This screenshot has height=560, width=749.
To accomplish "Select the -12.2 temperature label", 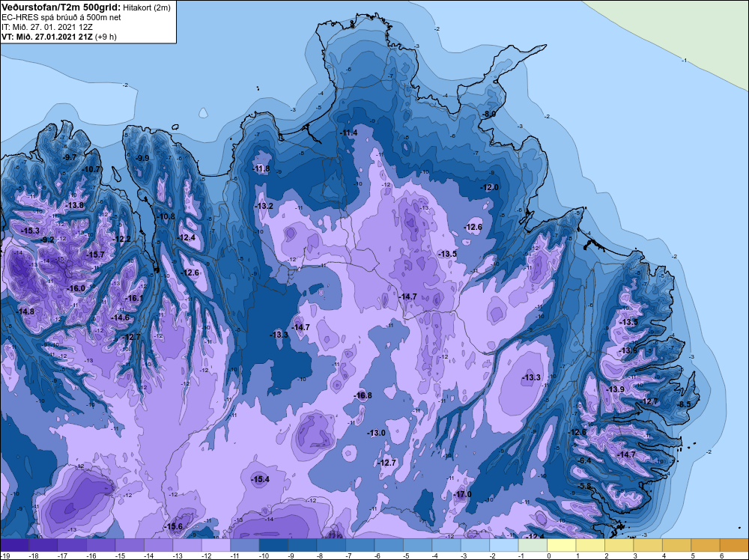I will click(x=121, y=239).
